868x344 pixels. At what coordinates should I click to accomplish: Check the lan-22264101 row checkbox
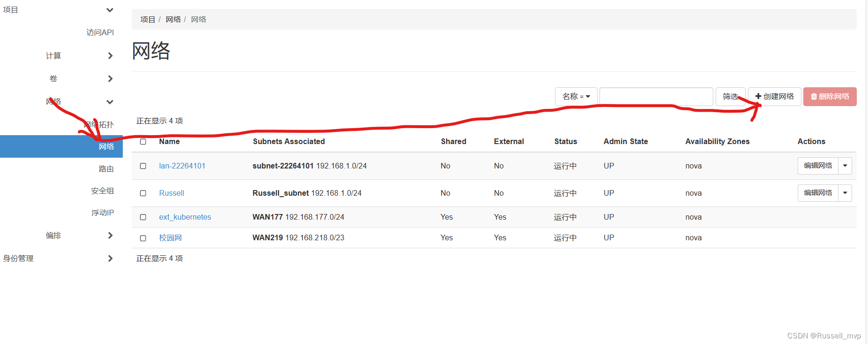click(x=143, y=166)
